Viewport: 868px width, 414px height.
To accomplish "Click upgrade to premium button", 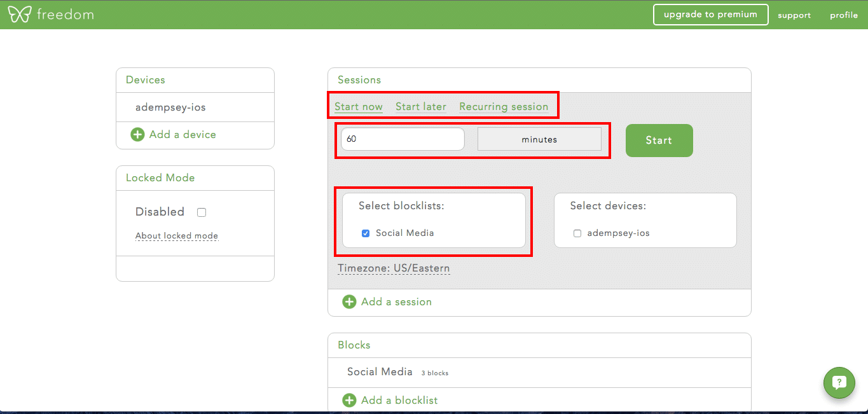I will 711,15.
